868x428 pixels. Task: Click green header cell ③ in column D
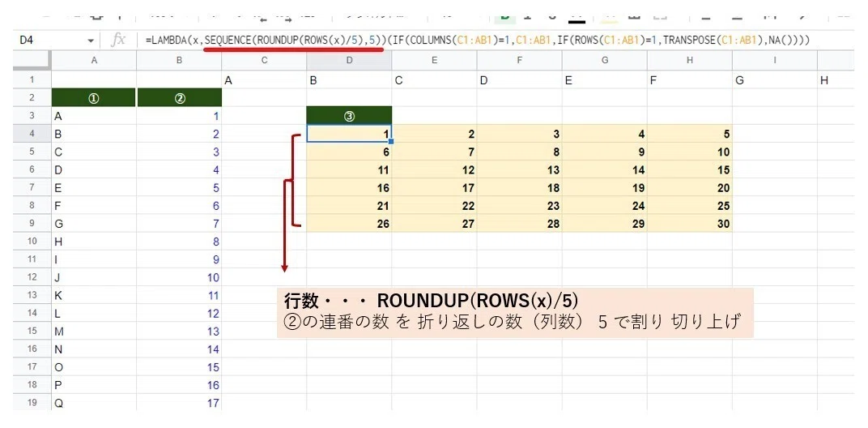349,116
